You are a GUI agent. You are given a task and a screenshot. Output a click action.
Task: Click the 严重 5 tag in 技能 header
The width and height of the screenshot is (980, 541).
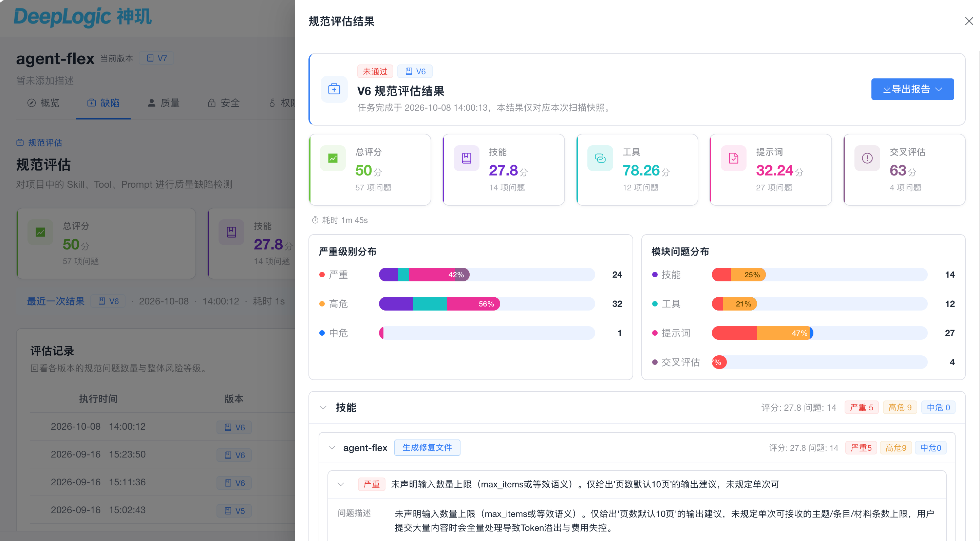pyautogui.click(x=861, y=408)
